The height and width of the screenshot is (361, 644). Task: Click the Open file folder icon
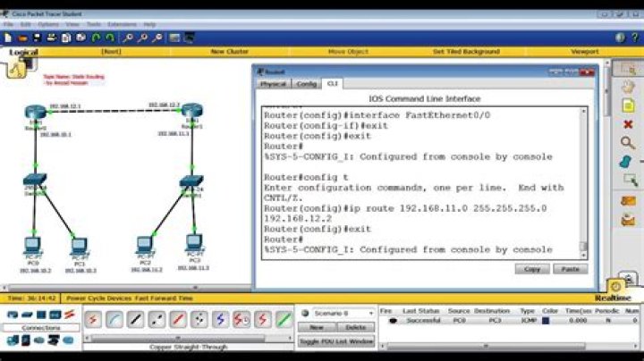coord(22,38)
